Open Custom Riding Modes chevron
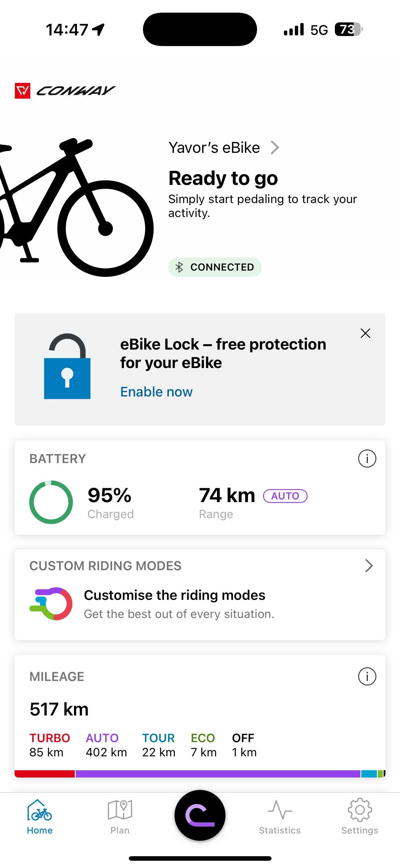Viewport: 400px width, 868px height. (368, 566)
